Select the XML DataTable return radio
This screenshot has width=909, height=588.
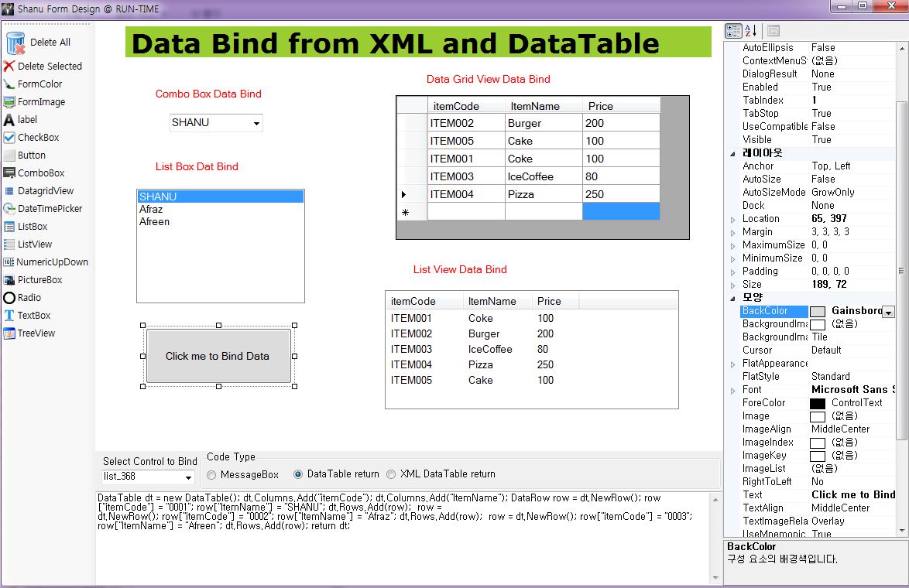coord(391,474)
